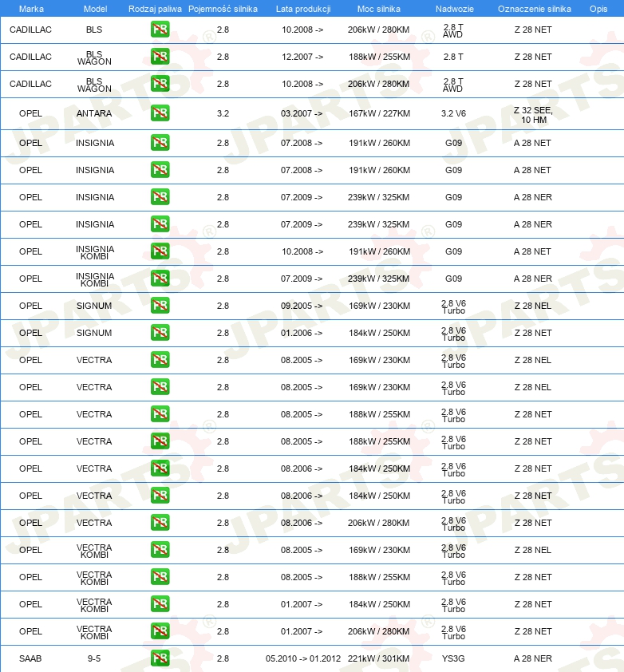Select BLS WAGON model in 188kW row
This screenshot has height=672, width=624.
[94, 57]
